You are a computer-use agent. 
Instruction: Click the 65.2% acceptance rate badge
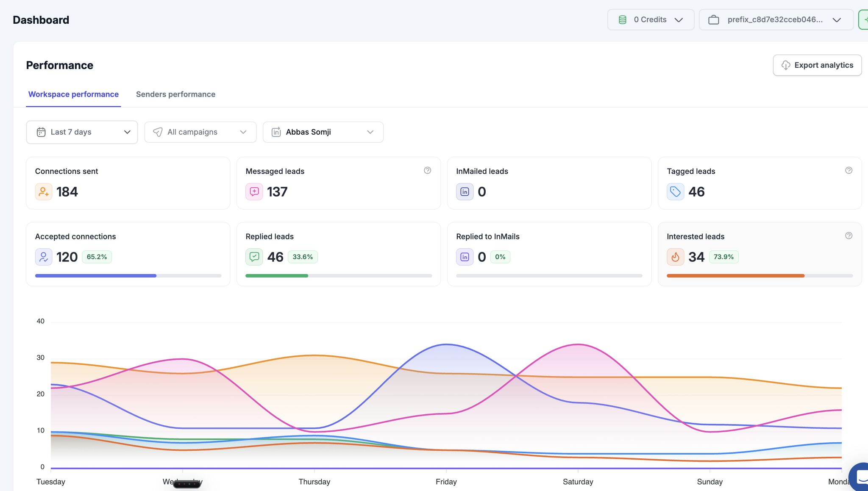pos(97,257)
